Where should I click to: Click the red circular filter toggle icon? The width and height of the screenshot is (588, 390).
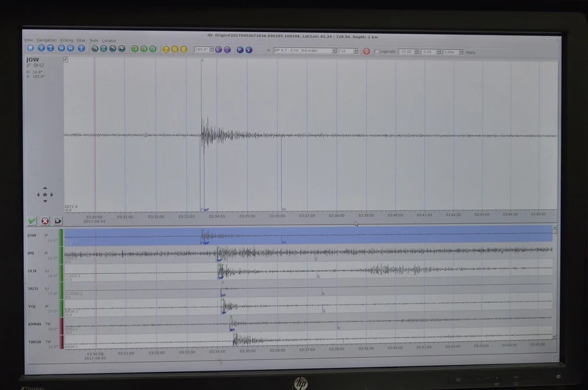coord(367,51)
